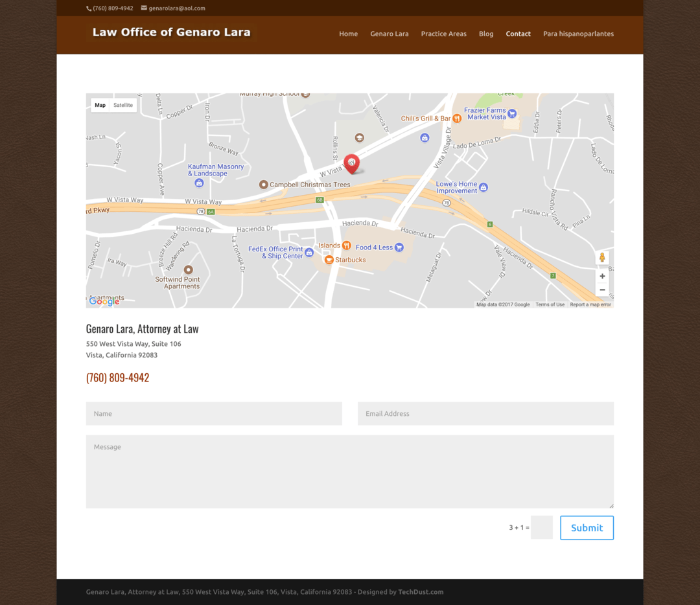Click the genarolara@aol.com email link

tap(176, 8)
